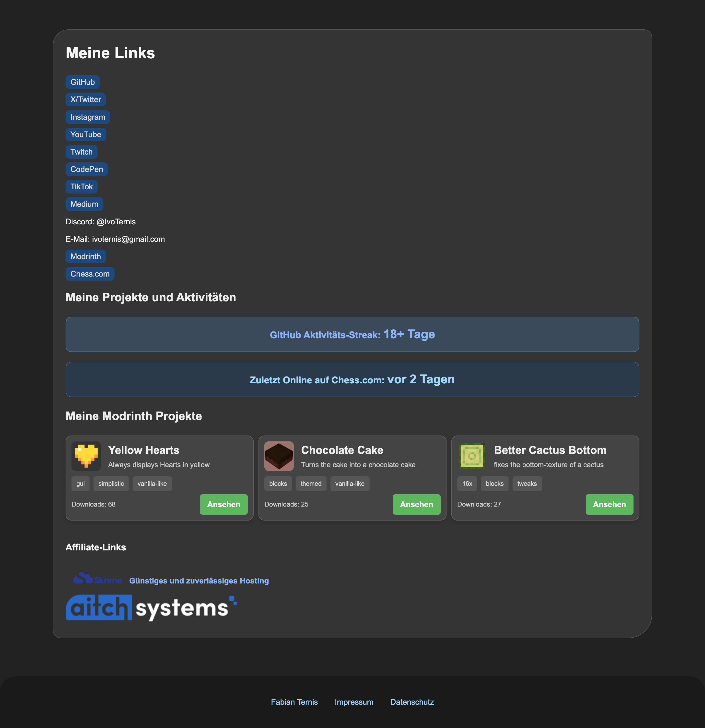
Task: Click the tweaks tag
Action: click(x=527, y=484)
